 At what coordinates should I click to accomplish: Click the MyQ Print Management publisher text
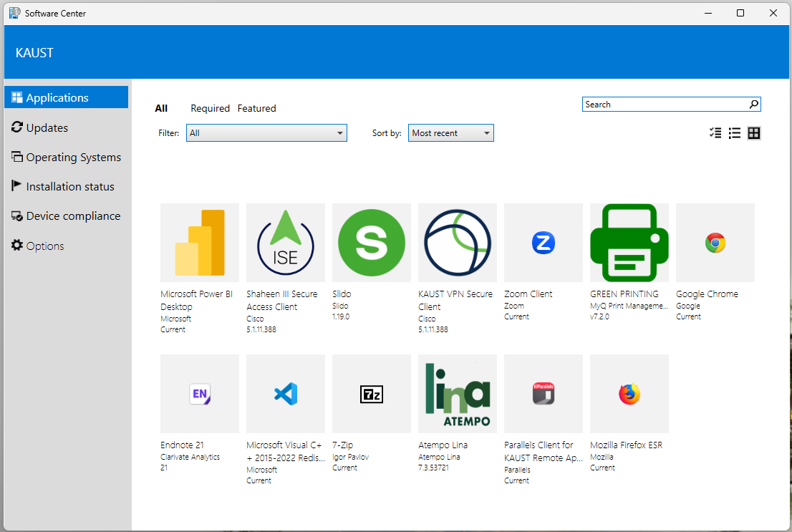click(x=629, y=306)
